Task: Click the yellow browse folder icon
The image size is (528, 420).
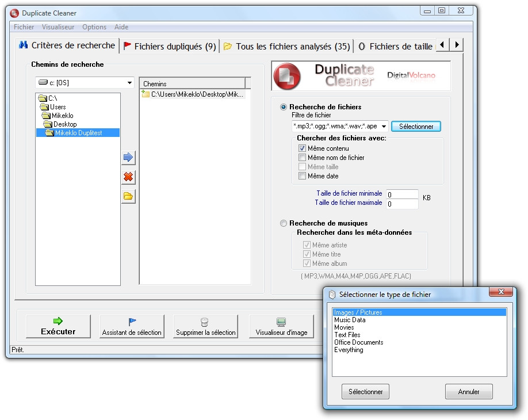Action: pyautogui.click(x=128, y=196)
